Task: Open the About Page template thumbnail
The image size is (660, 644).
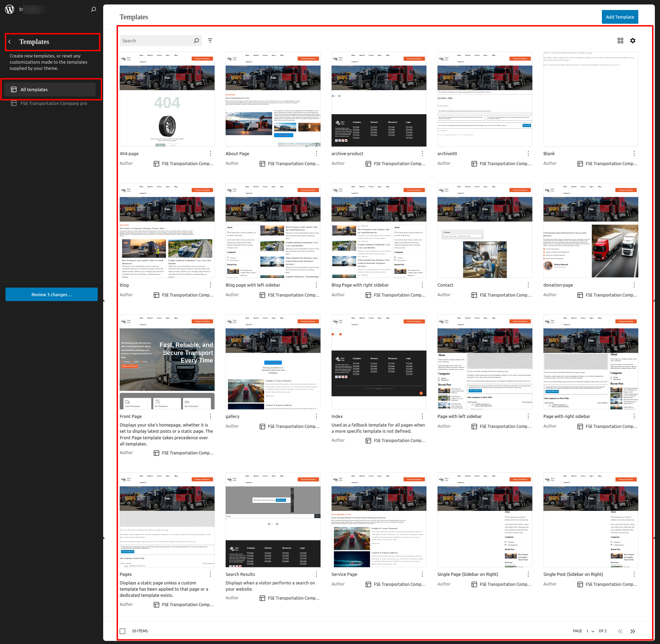Action: (x=273, y=99)
